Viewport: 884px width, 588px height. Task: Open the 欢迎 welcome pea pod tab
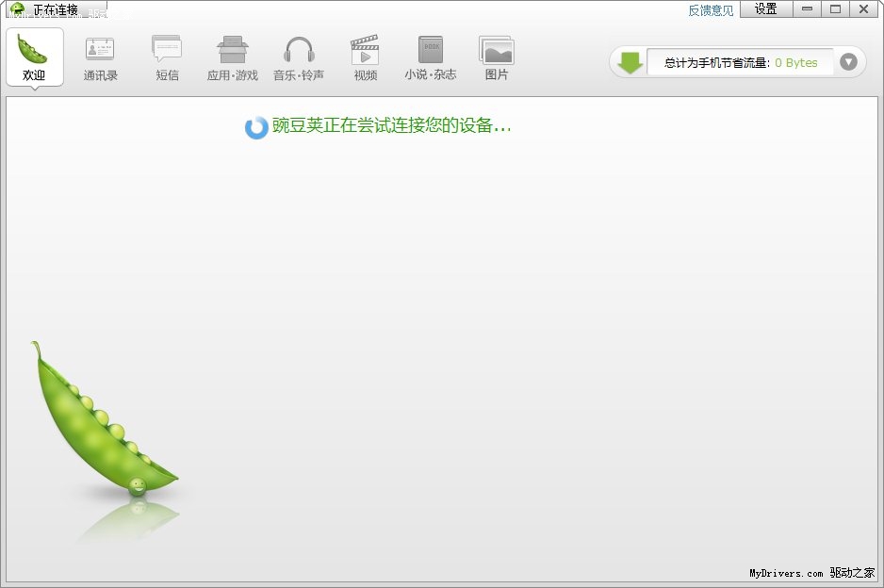coord(34,57)
